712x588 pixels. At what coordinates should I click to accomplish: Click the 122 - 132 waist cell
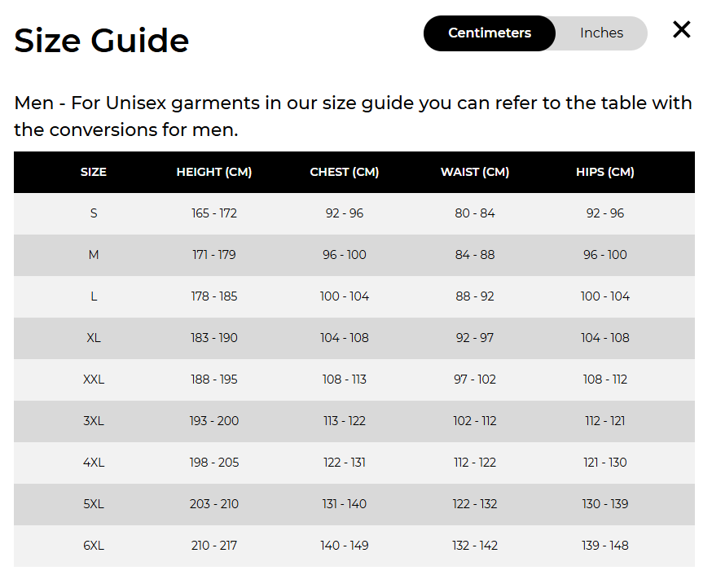click(x=475, y=504)
